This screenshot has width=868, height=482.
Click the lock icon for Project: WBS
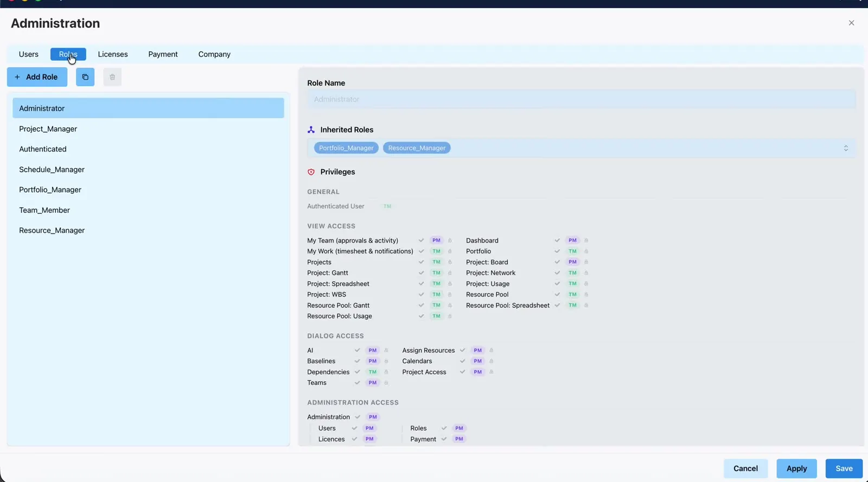pyautogui.click(x=450, y=295)
